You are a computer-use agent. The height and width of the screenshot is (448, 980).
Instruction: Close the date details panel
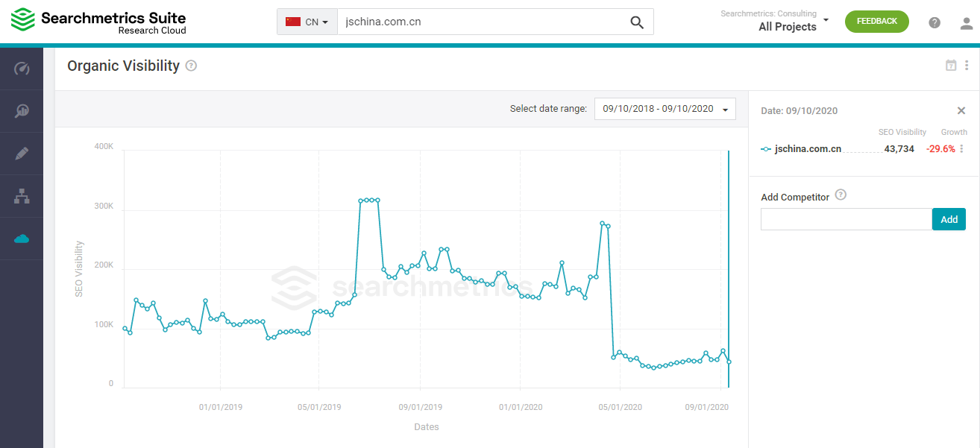961,110
